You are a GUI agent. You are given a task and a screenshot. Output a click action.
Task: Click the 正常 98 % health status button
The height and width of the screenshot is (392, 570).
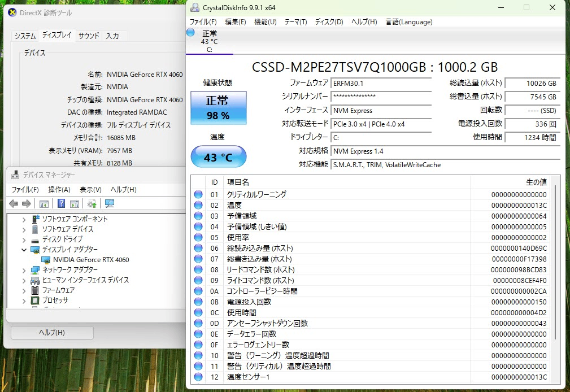click(x=219, y=108)
